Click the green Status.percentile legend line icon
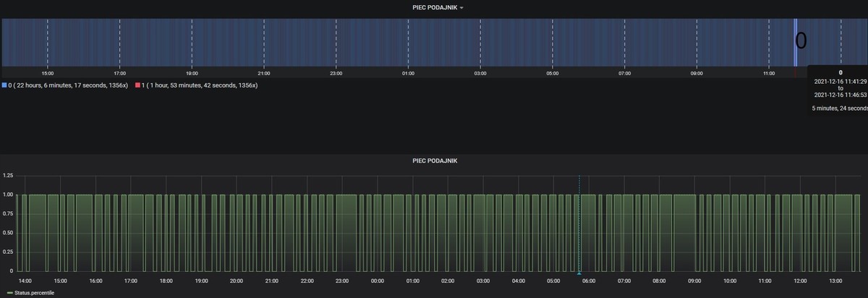The width and height of the screenshot is (868, 298). 9,293
